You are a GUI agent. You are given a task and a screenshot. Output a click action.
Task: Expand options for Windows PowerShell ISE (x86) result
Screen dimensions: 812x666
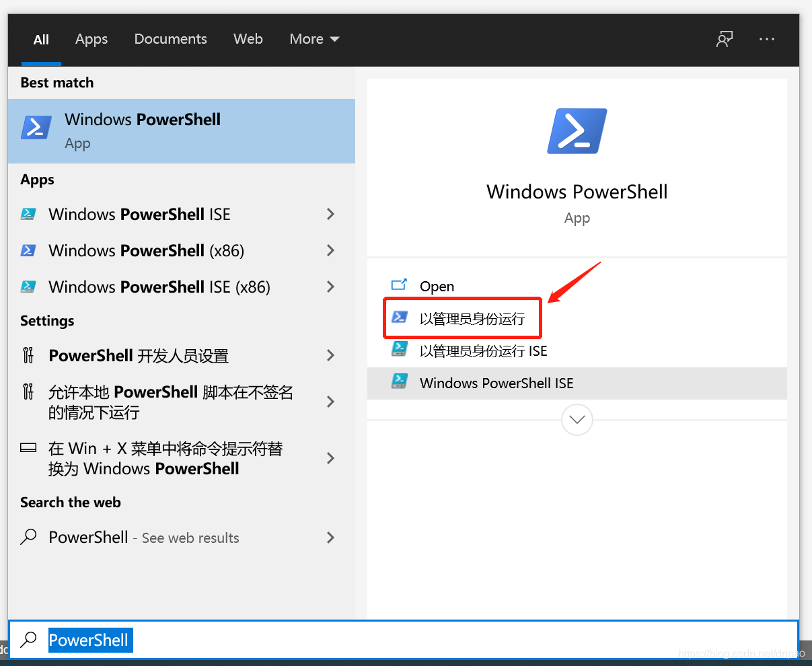[x=330, y=287]
